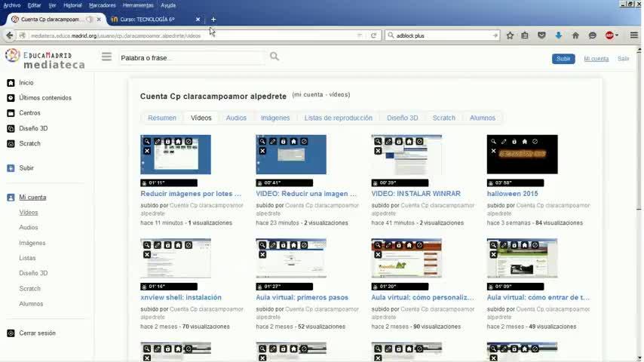
Task: Toggle lock icon on 'Aula virtual: primeros pasos' thumbnail
Action: pyautogui.click(x=283, y=245)
